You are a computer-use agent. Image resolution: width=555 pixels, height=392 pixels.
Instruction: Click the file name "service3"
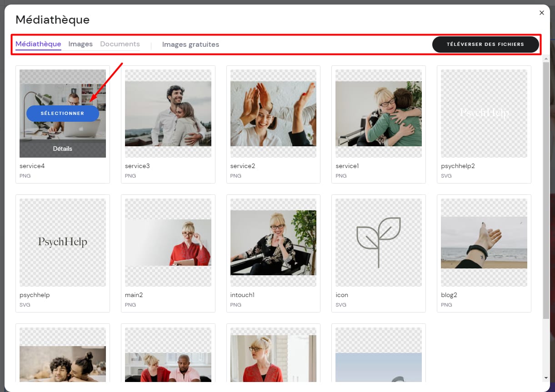point(137,166)
